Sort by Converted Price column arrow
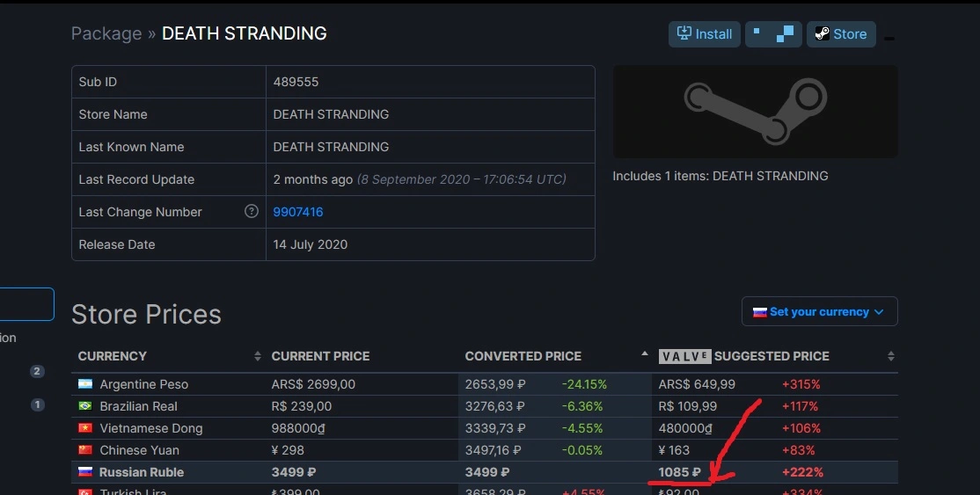The image size is (980, 495). pos(644,353)
